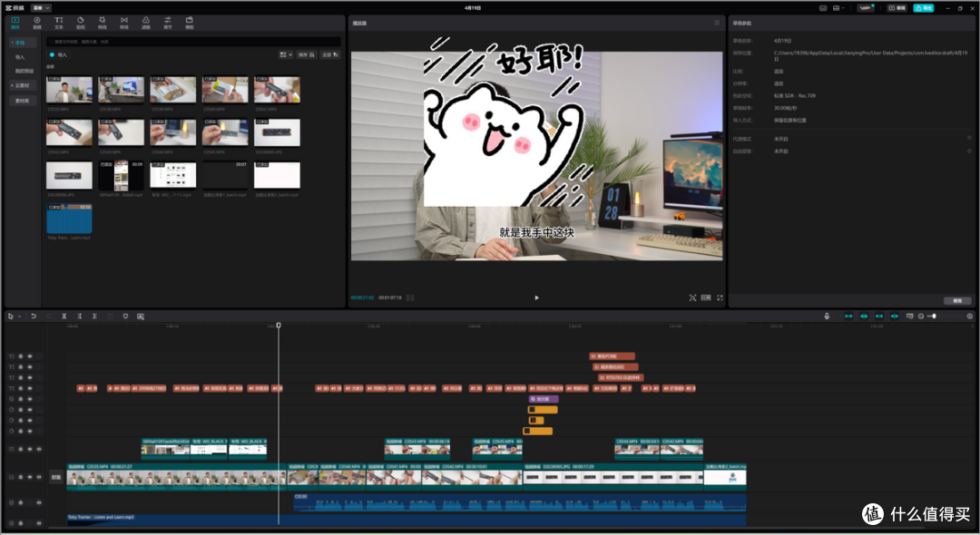980x535 pixels.
Task: Click the info icon beside 自由层级
Action: pyautogui.click(x=970, y=151)
